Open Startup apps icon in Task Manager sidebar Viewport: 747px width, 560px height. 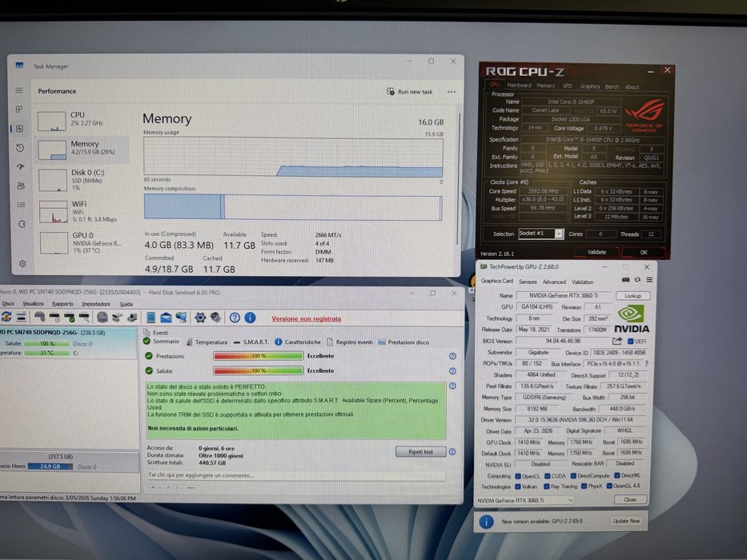(x=21, y=166)
